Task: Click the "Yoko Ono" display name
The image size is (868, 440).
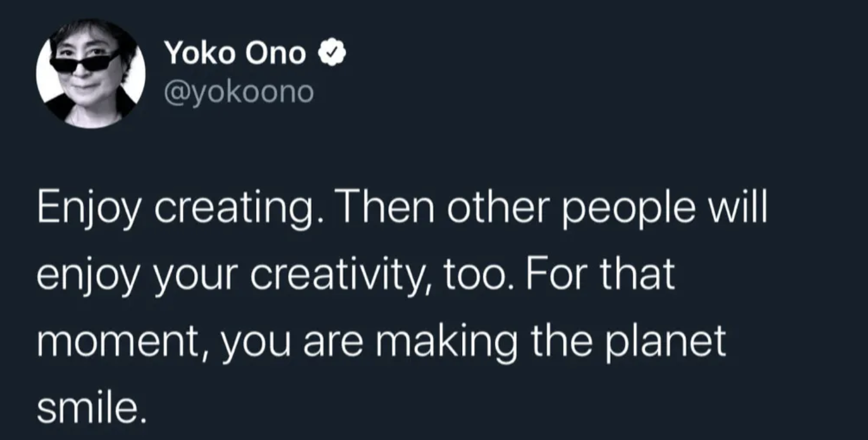Action: pyautogui.click(x=235, y=54)
